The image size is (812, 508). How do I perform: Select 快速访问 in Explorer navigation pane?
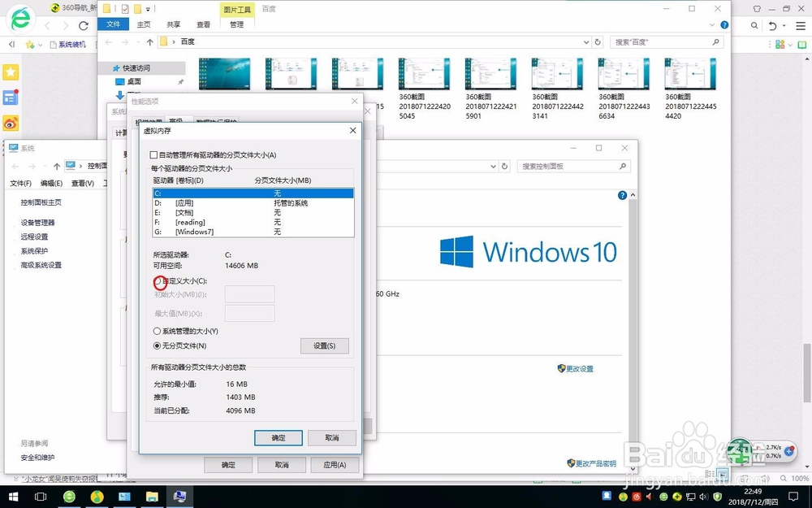pyautogui.click(x=136, y=68)
